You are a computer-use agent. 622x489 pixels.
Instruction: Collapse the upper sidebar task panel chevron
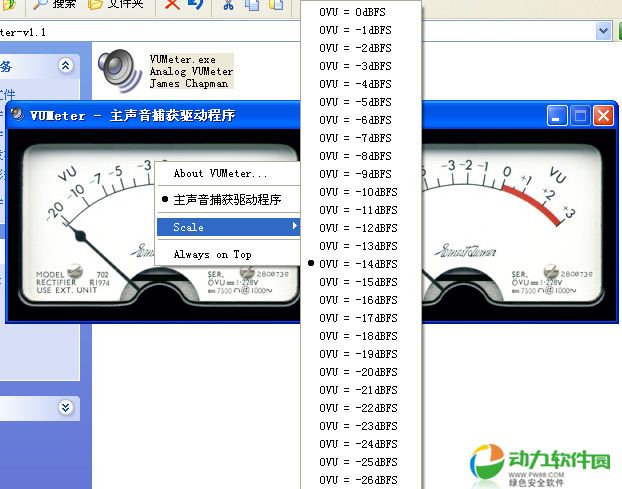[x=66, y=65]
